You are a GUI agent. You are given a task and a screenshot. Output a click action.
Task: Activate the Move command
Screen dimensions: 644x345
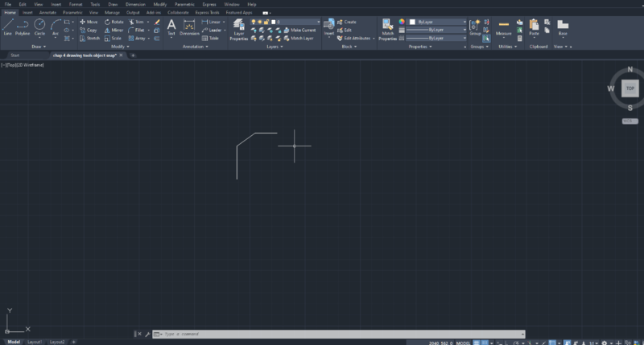point(89,22)
